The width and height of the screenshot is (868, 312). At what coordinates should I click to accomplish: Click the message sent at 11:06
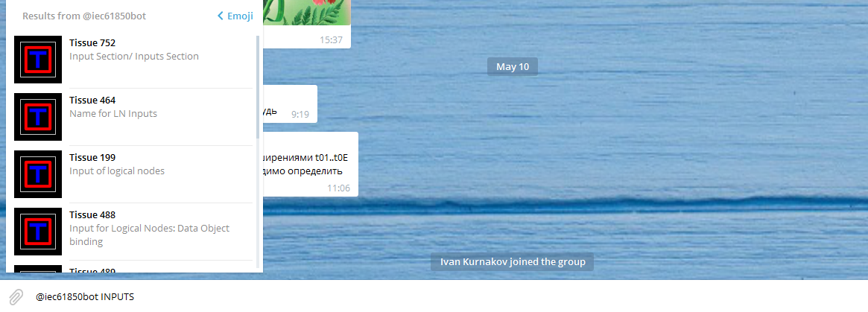point(311,165)
